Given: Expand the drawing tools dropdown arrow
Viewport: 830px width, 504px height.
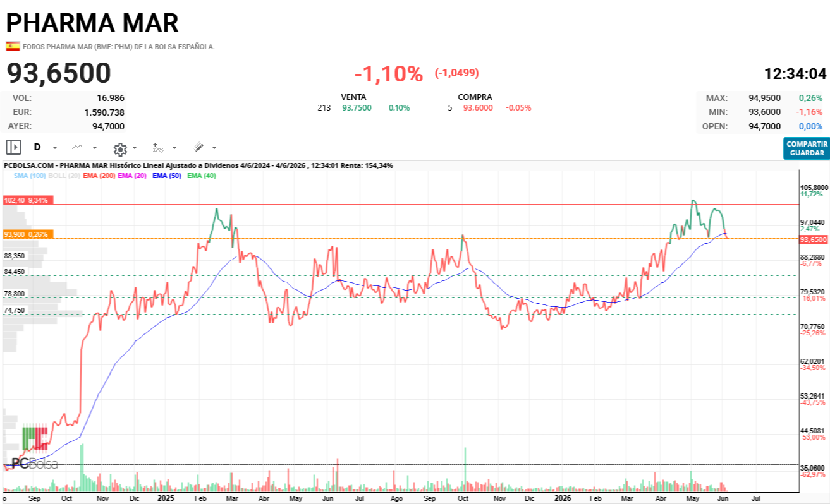Looking at the screenshot, I should click(214, 148).
